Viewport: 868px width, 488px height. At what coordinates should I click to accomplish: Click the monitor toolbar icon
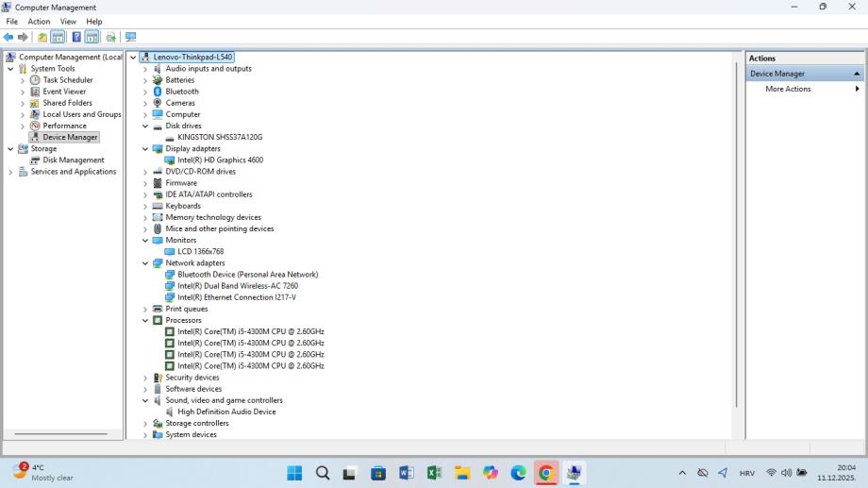point(130,37)
